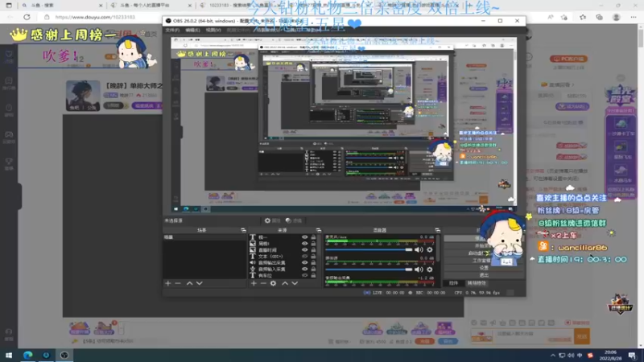
Task: Toggle the lock on the first source 榜一
Action: coord(313,237)
